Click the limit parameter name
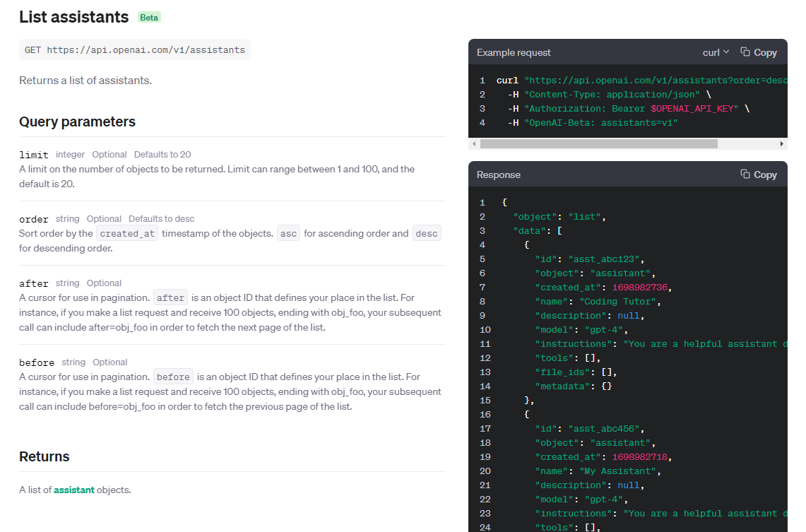This screenshot has height=532, width=806. click(x=33, y=155)
